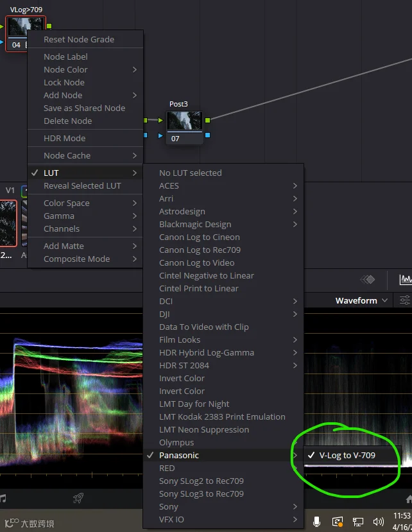The image size is (412, 532).
Task: Expand the Composite Mode submenu
Action: click(x=85, y=259)
